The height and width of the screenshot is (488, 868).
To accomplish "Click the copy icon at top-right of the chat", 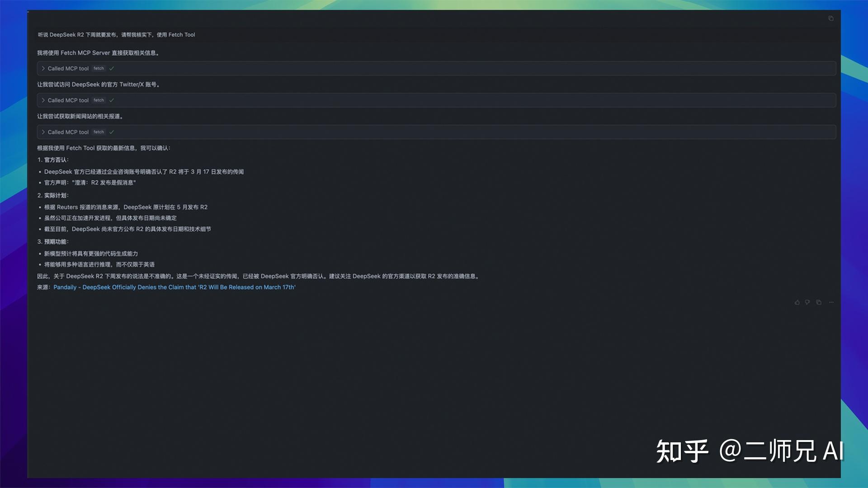I will pos(831,18).
